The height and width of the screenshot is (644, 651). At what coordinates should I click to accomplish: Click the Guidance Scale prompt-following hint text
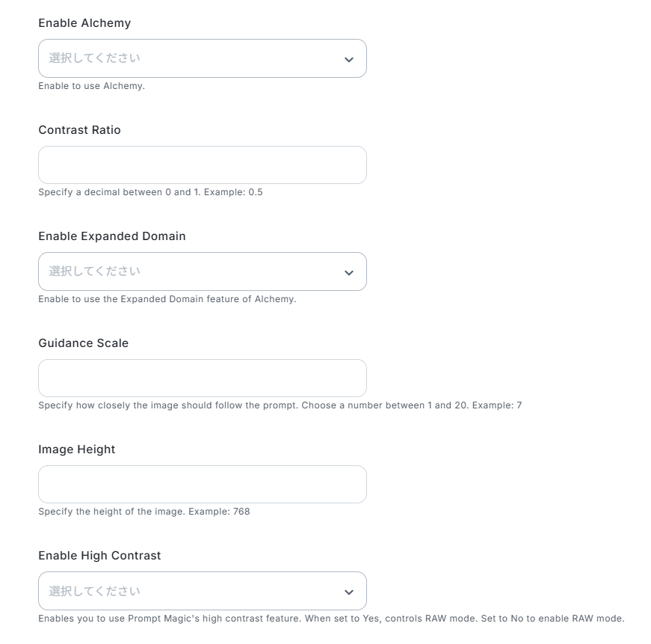click(280, 405)
